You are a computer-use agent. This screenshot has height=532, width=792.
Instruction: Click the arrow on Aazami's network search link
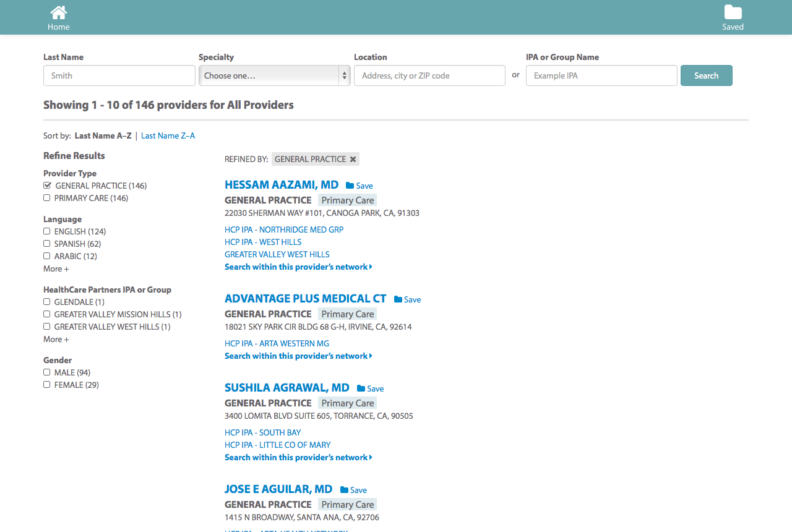(x=370, y=267)
